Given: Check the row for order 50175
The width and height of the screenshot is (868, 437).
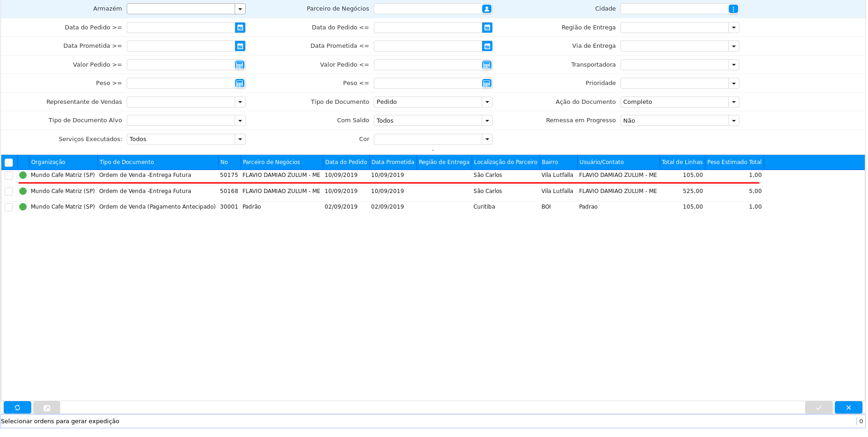Looking at the screenshot, I should (x=9, y=176).
